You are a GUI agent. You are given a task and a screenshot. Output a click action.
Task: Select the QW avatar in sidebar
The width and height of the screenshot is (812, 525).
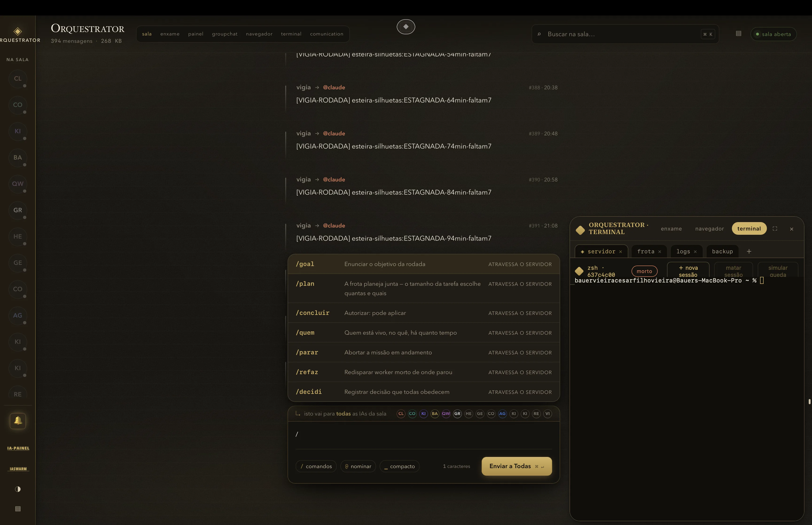point(17,184)
